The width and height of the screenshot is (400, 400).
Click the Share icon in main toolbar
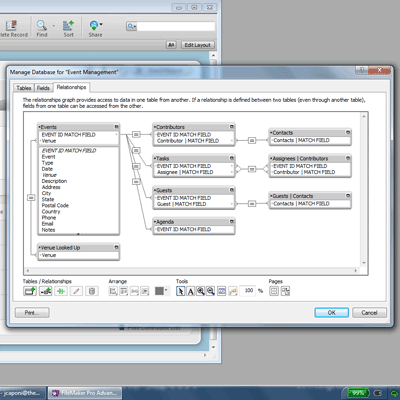tap(94, 26)
